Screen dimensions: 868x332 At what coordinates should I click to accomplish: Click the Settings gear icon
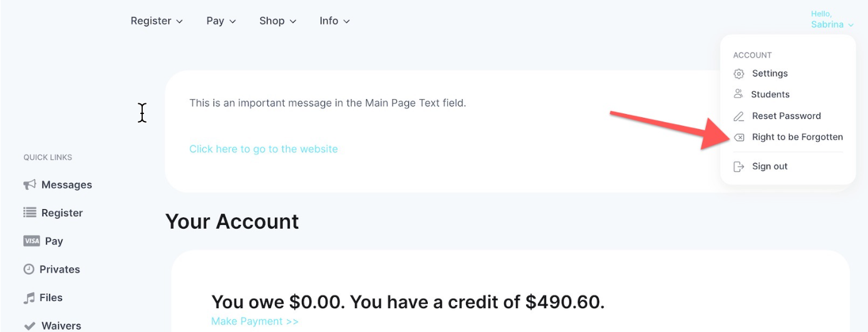(x=739, y=74)
